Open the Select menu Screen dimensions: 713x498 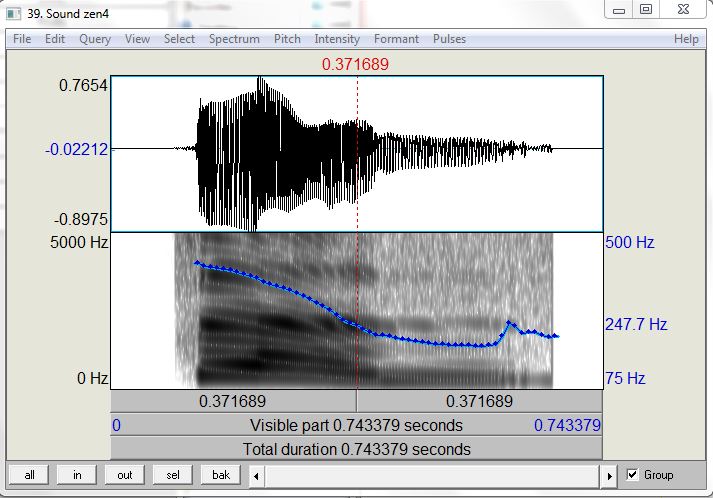[x=179, y=39]
